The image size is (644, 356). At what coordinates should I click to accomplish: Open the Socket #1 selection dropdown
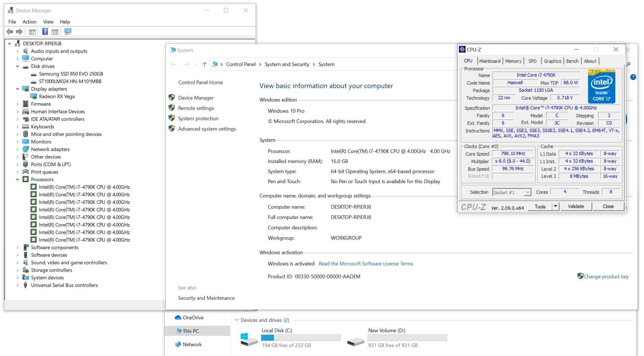tap(512, 192)
